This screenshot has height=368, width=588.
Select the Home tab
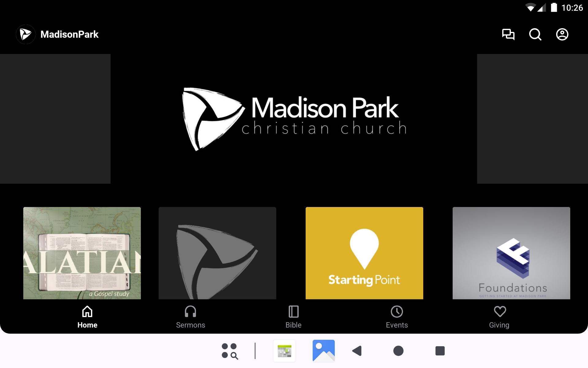pyautogui.click(x=87, y=317)
